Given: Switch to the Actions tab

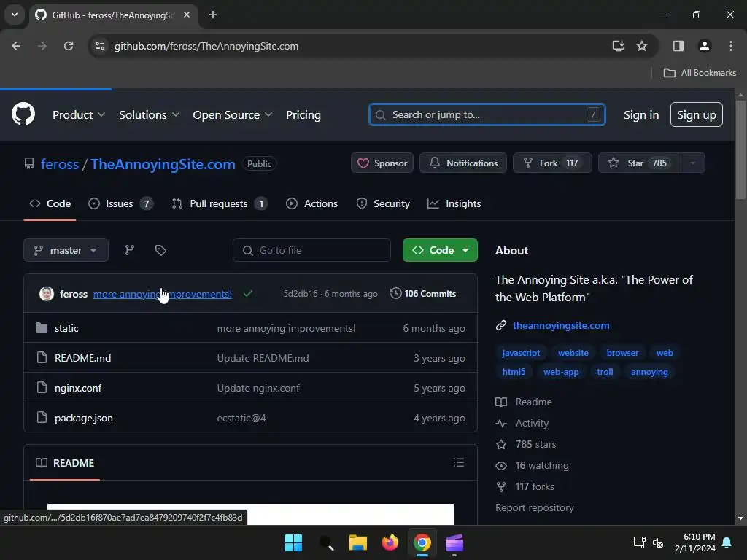Looking at the screenshot, I should tap(311, 204).
